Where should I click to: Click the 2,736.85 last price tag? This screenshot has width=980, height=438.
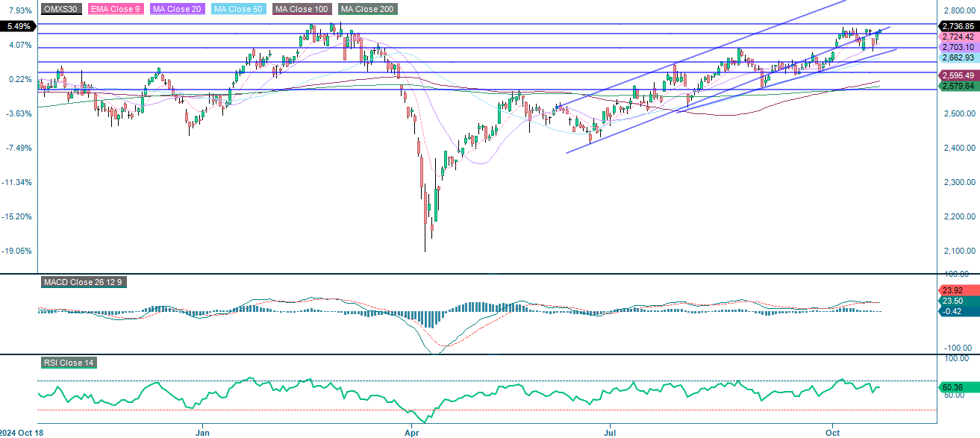[958, 26]
